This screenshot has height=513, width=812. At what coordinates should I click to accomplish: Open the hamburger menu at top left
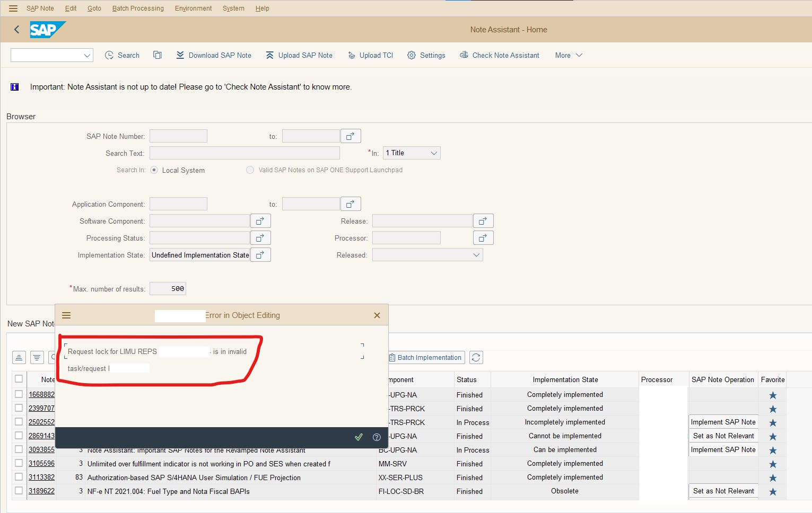13,8
